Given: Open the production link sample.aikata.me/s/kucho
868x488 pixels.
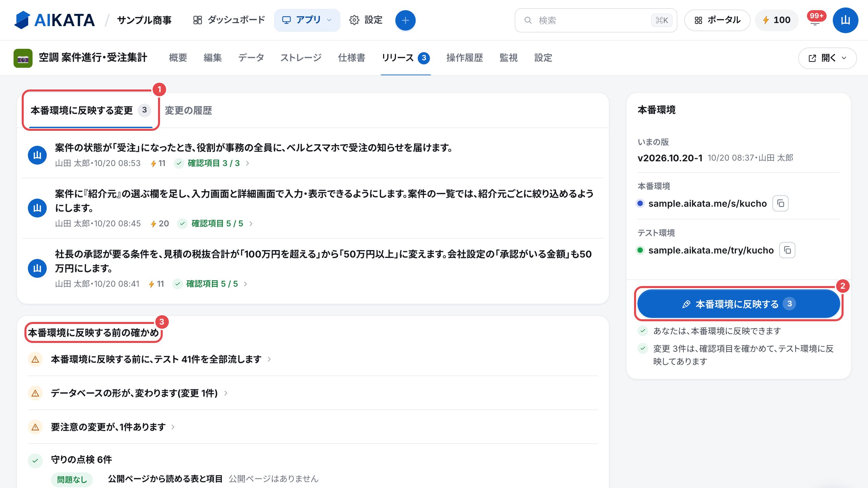Looking at the screenshot, I should click(x=707, y=203).
